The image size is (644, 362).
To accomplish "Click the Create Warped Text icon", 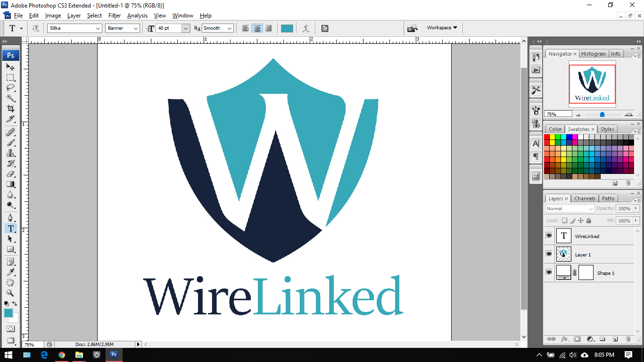I will [306, 28].
